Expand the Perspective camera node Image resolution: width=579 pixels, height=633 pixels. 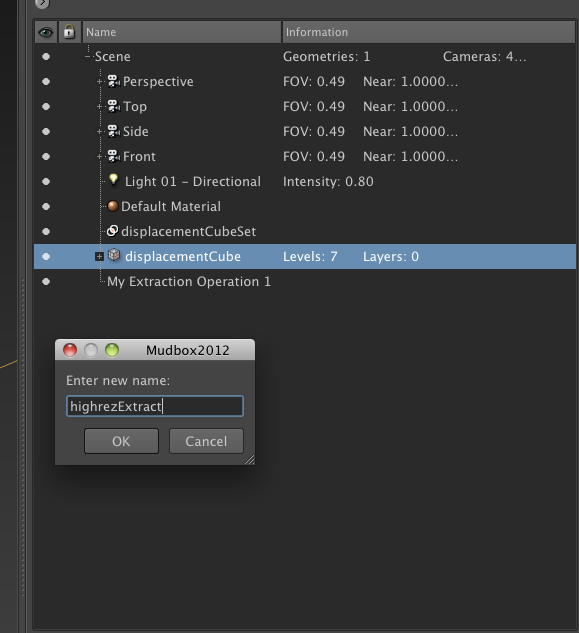[99, 82]
